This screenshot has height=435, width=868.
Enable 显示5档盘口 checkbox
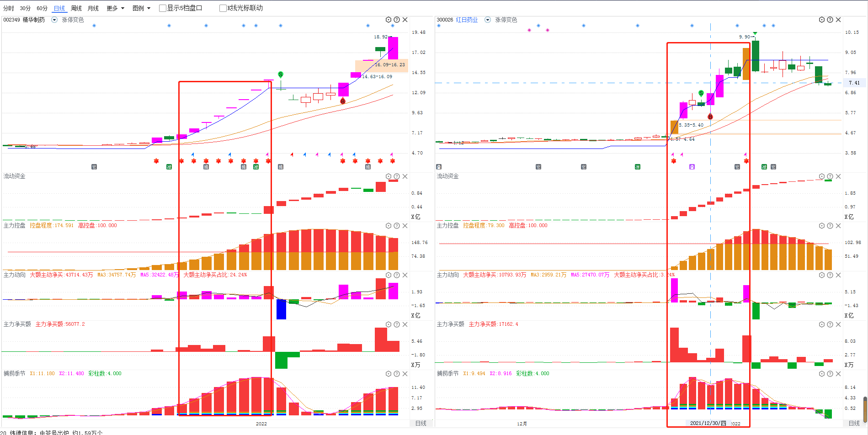pyautogui.click(x=163, y=8)
